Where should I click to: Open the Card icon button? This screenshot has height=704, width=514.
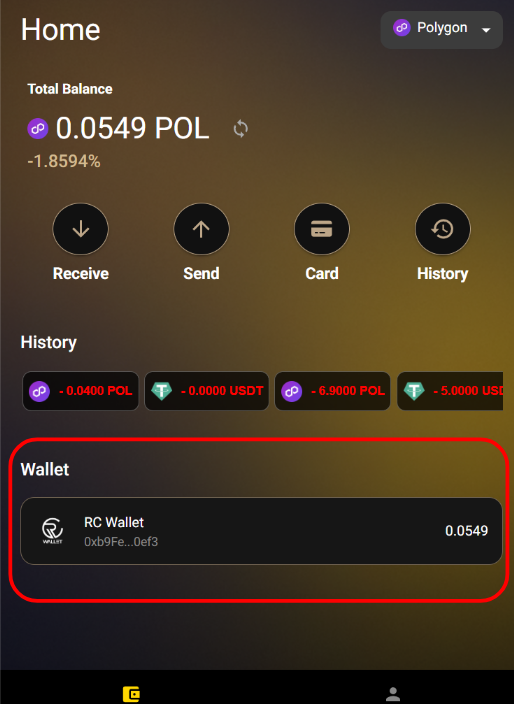click(x=322, y=229)
